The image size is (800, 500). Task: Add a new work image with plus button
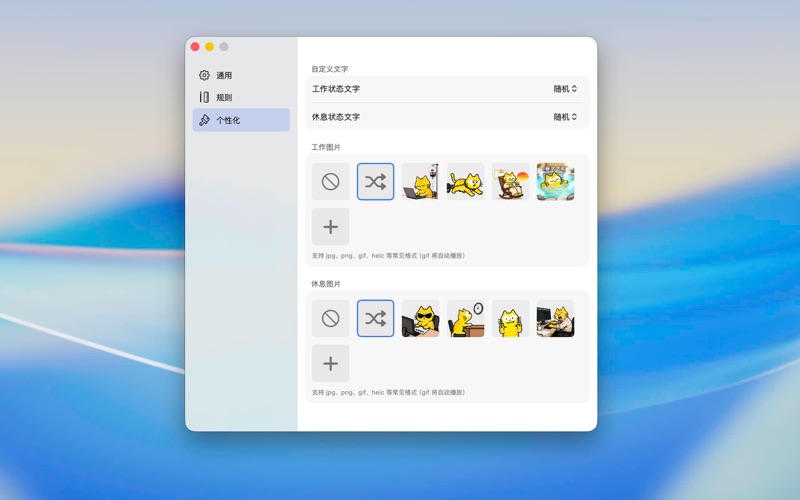(x=331, y=227)
